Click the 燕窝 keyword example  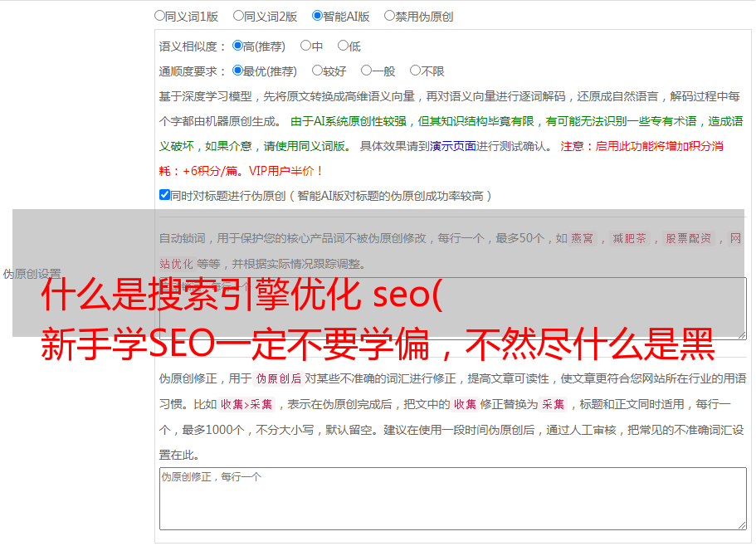pos(583,238)
